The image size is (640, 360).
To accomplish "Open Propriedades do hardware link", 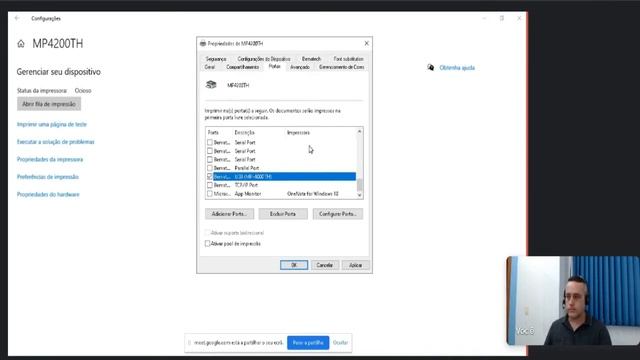I will 48,194.
